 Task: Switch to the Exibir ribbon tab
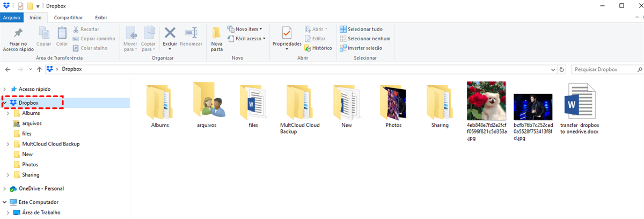[x=101, y=18]
